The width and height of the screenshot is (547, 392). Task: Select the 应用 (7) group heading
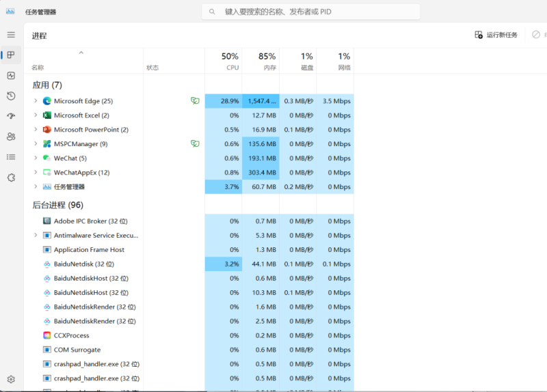47,85
